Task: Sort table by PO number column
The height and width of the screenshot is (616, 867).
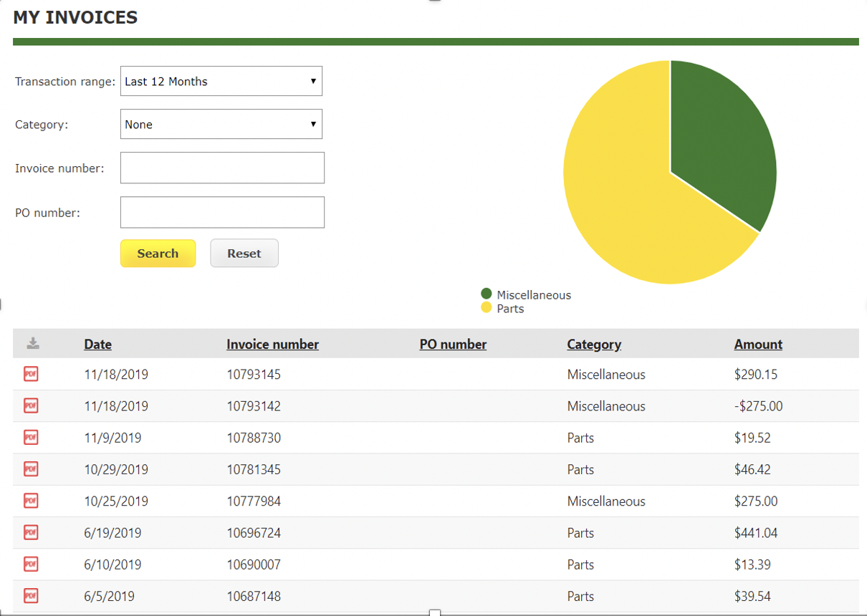Action: coord(453,344)
